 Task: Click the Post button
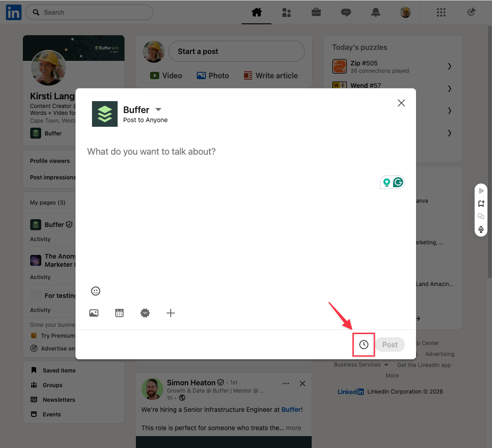point(389,345)
